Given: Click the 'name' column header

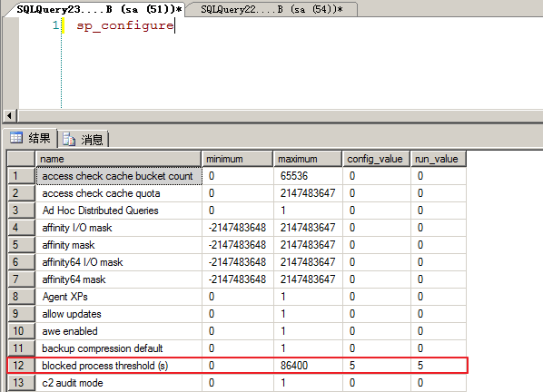Looking at the screenshot, I should (x=118, y=159).
